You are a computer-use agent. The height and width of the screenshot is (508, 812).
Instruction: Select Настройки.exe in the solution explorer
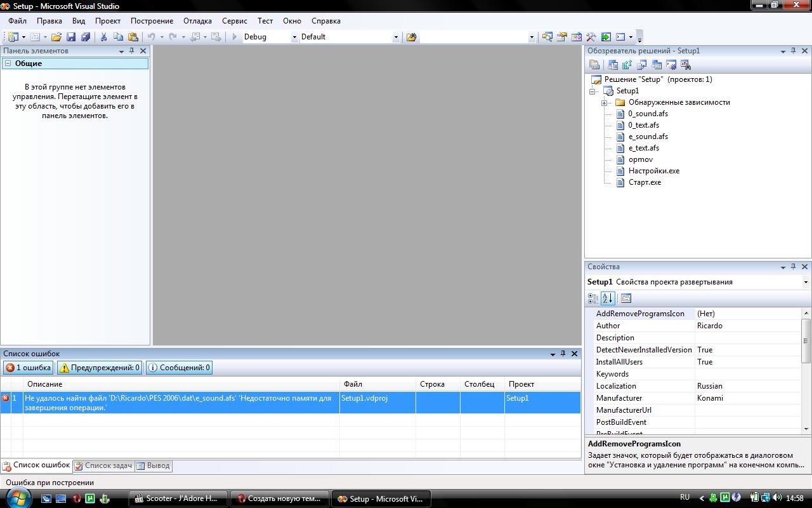[653, 171]
